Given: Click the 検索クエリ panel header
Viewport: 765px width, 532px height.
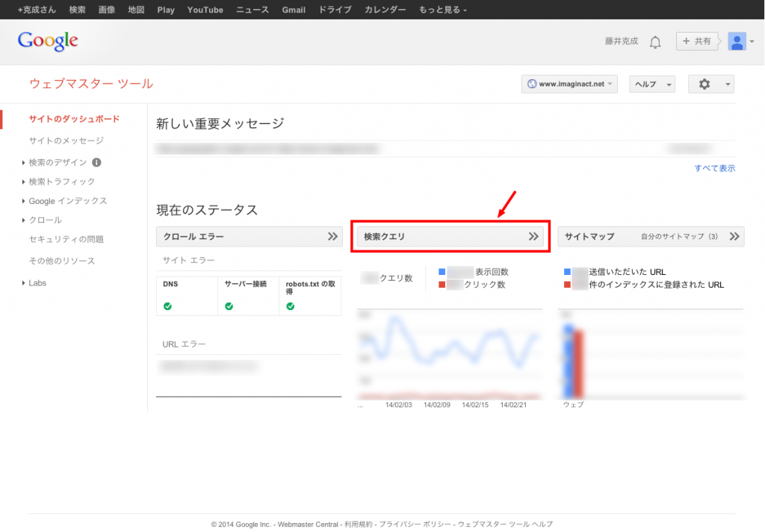Looking at the screenshot, I should 450,236.
